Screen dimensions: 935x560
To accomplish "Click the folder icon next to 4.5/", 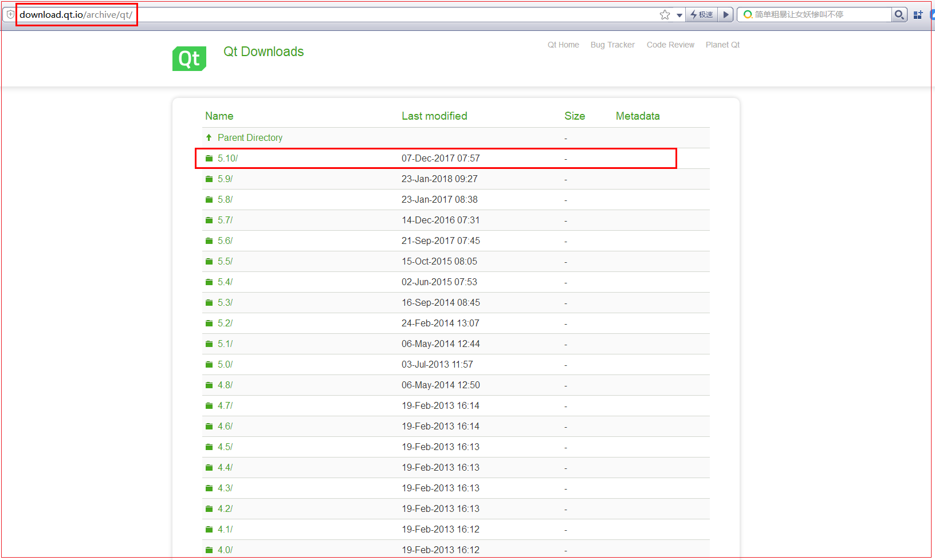I will pos(209,447).
